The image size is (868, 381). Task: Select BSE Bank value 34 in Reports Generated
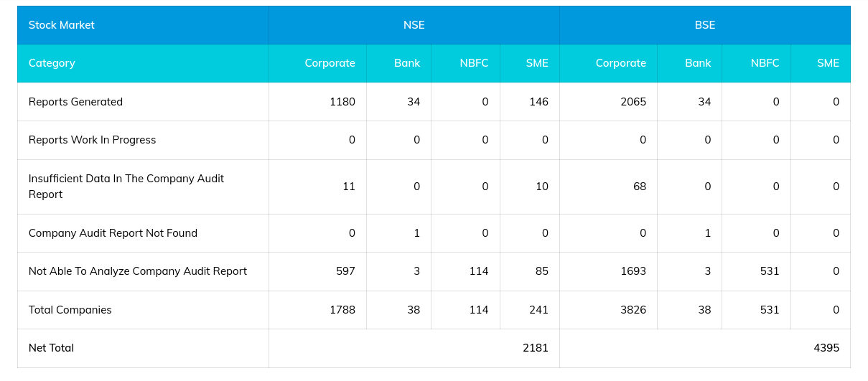point(704,102)
